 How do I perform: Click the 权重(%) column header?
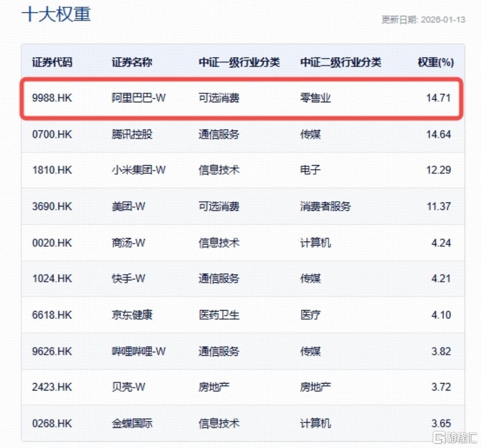435,63
